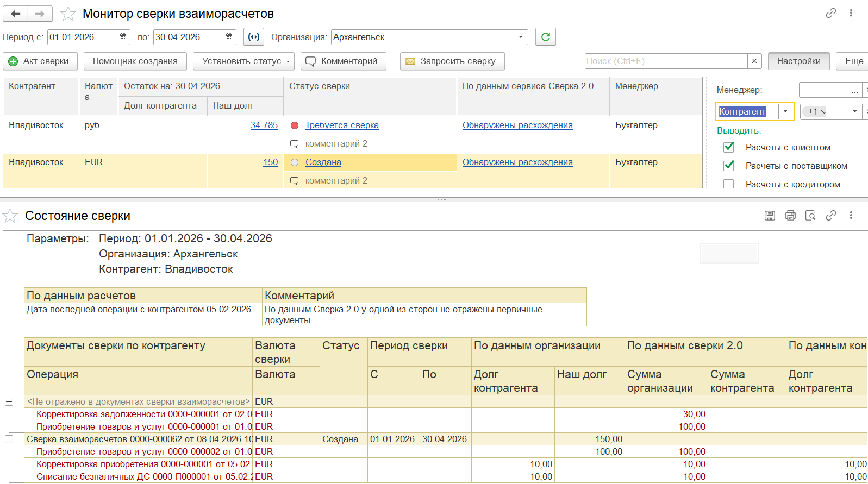Open calendar for end date 30.04.2026
The height and width of the screenshot is (484, 868).
[x=229, y=37]
